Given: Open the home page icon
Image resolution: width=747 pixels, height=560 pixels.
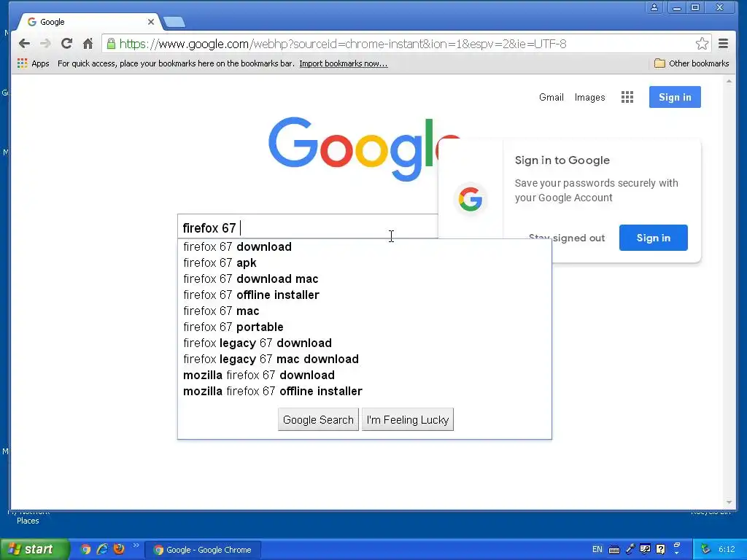Looking at the screenshot, I should coord(88,44).
